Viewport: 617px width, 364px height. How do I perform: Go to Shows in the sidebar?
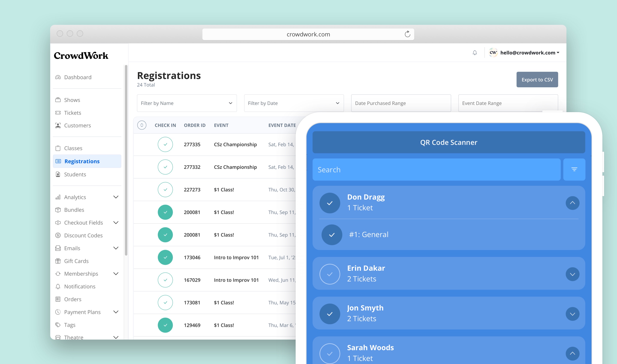point(72,100)
